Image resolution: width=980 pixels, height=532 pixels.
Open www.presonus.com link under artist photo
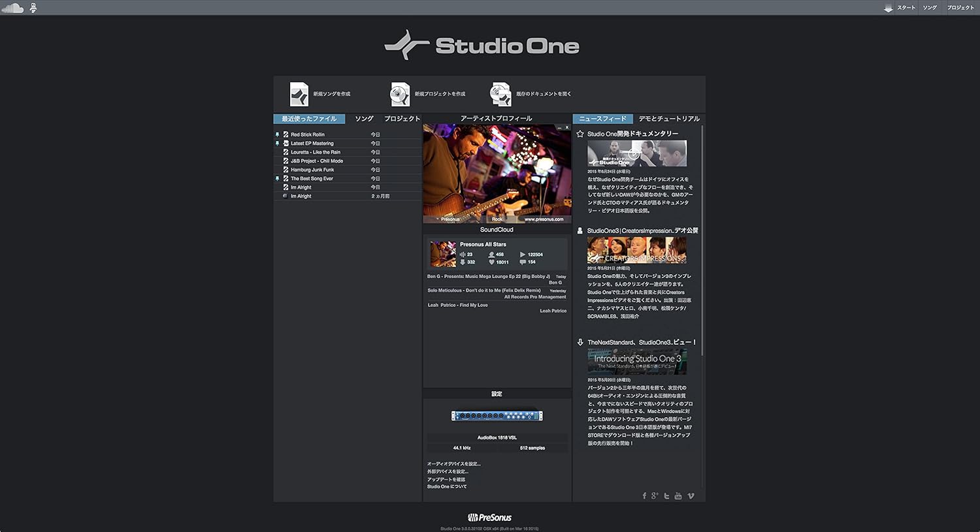coord(544,219)
